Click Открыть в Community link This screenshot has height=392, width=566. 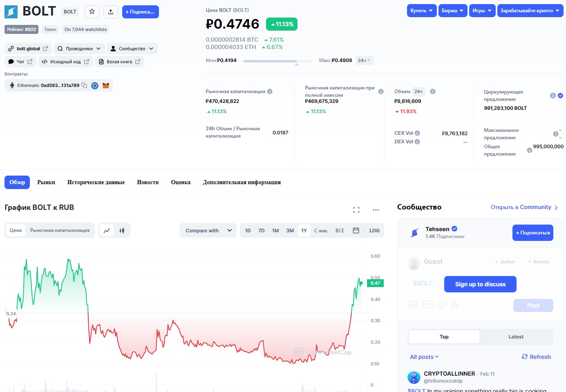pos(524,207)
